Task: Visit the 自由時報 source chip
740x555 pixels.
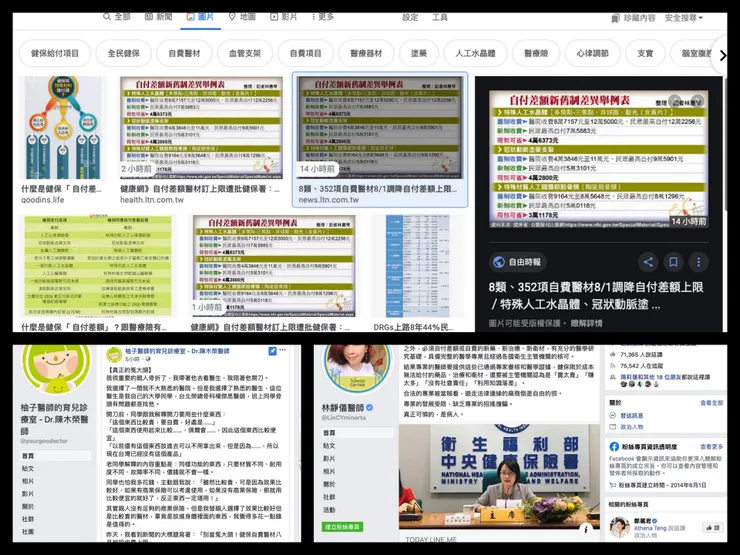Action: coord(518,262)
